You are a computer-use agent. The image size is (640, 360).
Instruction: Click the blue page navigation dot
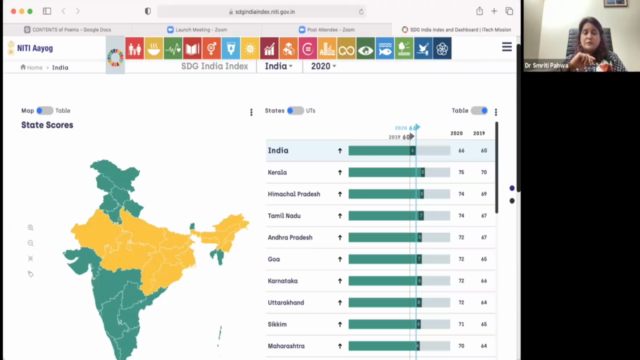[x=512, y=188]
